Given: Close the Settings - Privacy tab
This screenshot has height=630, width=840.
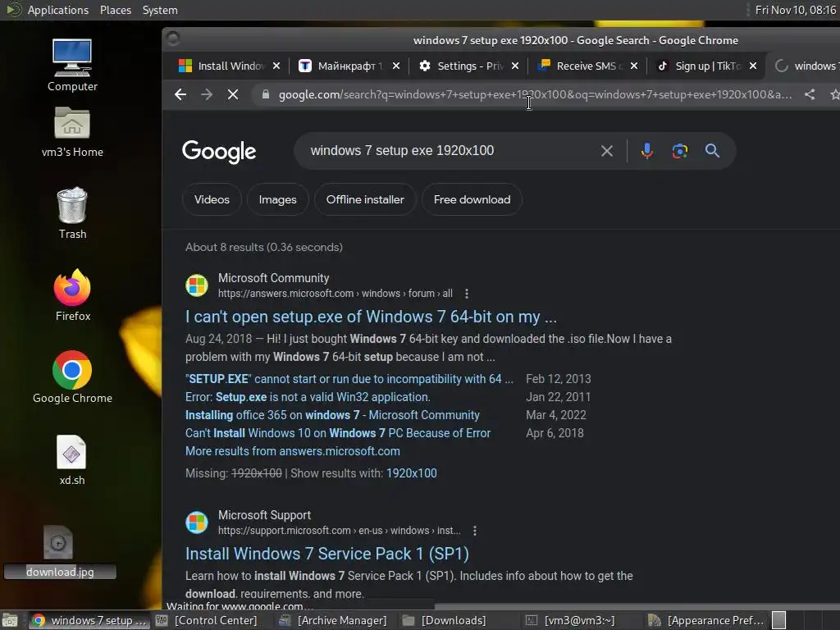Looking at the screenshot, I should [x=515, y=66].
